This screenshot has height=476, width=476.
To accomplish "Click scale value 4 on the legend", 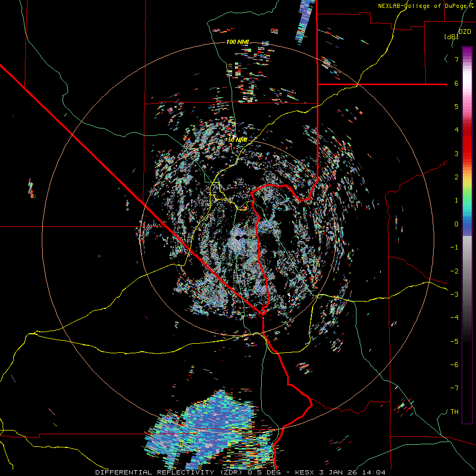I will [x=456, y=130].
